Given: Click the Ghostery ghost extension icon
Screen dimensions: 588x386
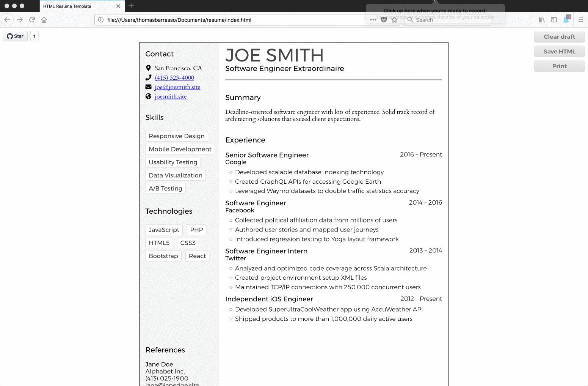Looking at the screenshot, I should 566,19.
